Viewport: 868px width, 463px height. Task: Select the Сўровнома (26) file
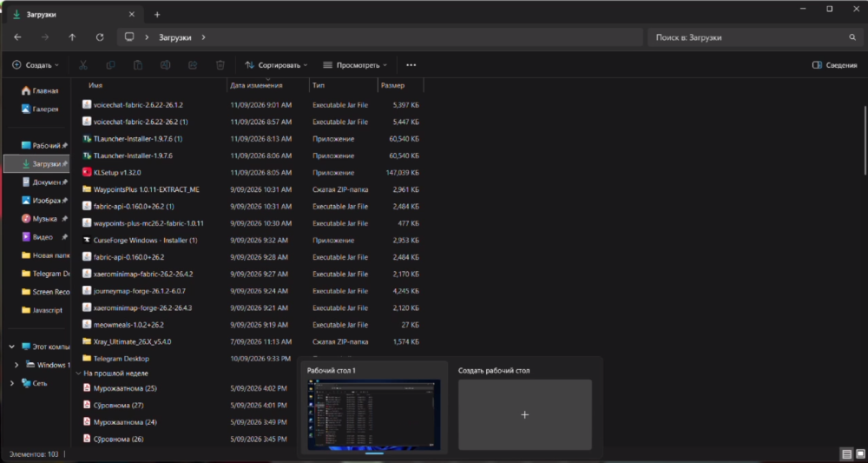click(112, 439)
